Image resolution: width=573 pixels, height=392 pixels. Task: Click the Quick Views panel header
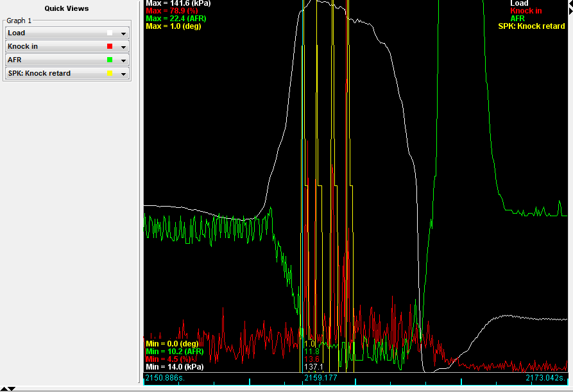[67, 8]
